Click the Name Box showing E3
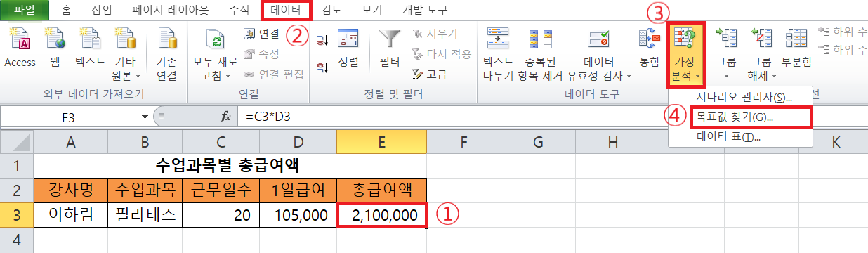 click(x=69, y=117)
